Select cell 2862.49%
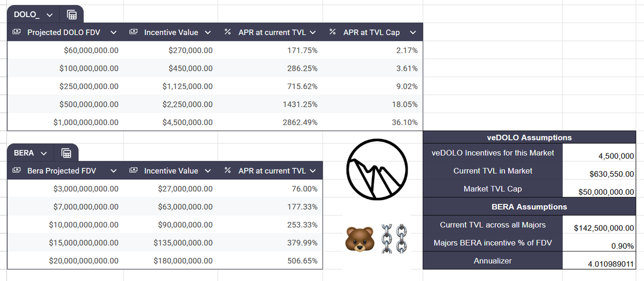The width and height of the screenshot is (644, 281). tap(270, 122)
